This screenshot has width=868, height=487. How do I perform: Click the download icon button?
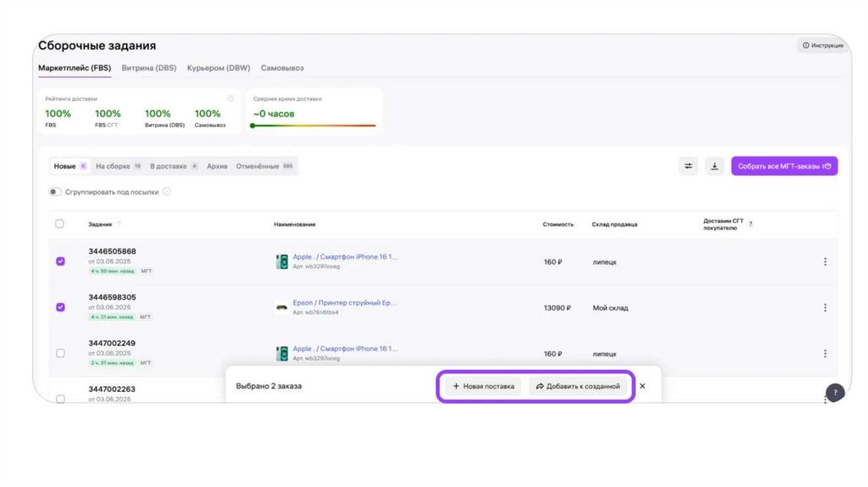[714, 166]
